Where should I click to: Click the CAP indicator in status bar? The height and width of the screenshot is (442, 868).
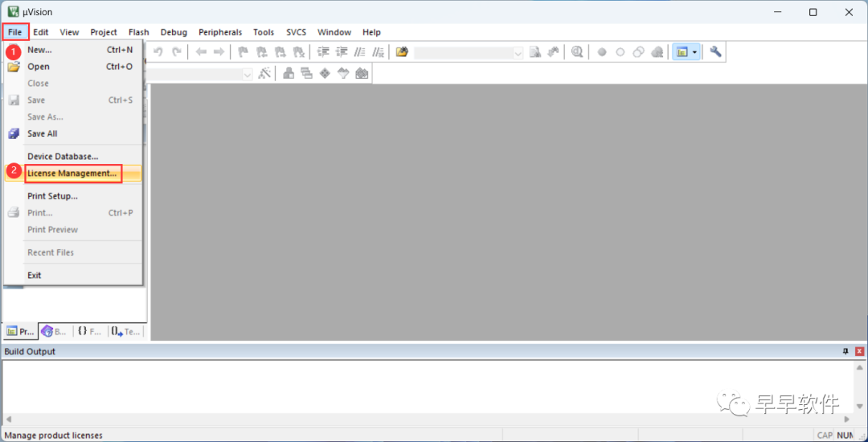click(825, 436)
